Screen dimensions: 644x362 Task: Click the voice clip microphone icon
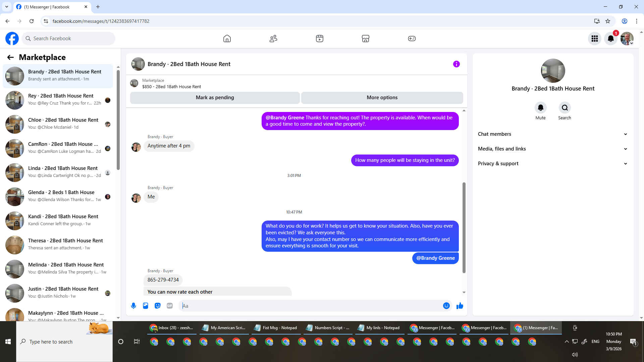coord(133,306)
